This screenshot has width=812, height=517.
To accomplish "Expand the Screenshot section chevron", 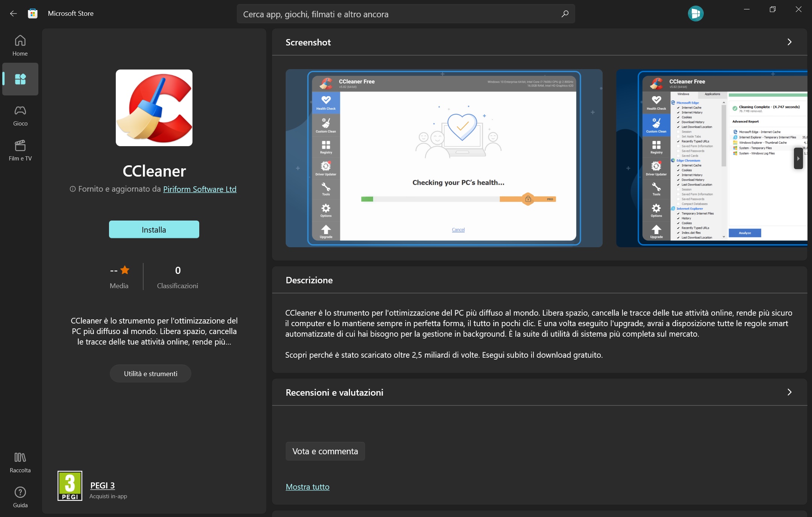I will [789, 42].
